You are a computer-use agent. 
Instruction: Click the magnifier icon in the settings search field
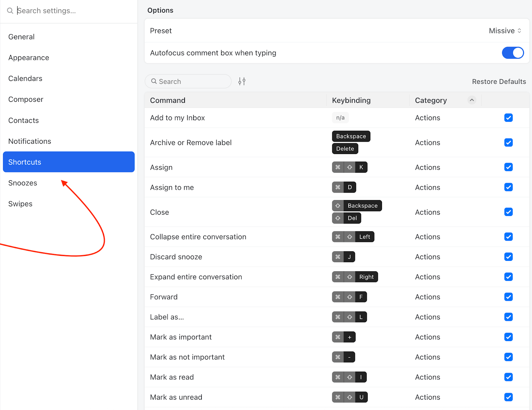pos(10,10)
